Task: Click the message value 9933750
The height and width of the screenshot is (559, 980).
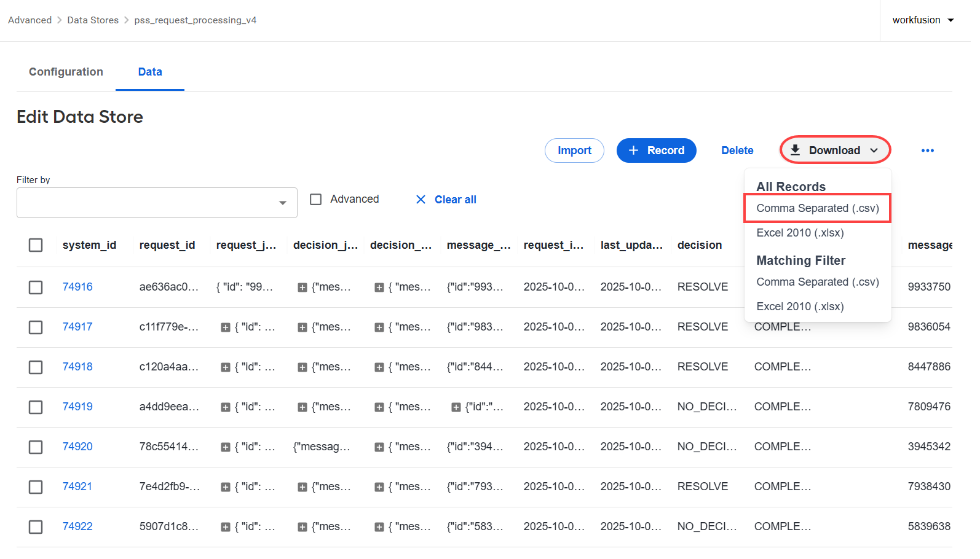Action: (x=929, y=287)
